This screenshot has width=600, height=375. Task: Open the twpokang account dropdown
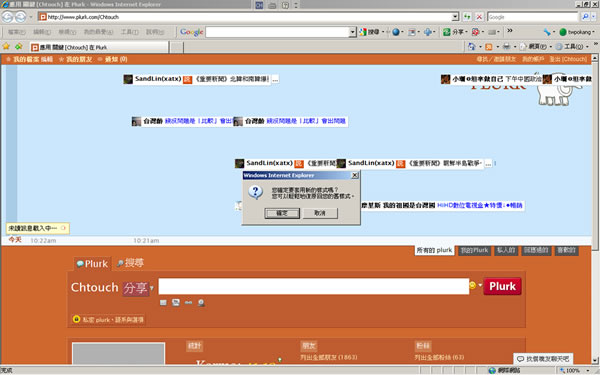click(577, 32)
